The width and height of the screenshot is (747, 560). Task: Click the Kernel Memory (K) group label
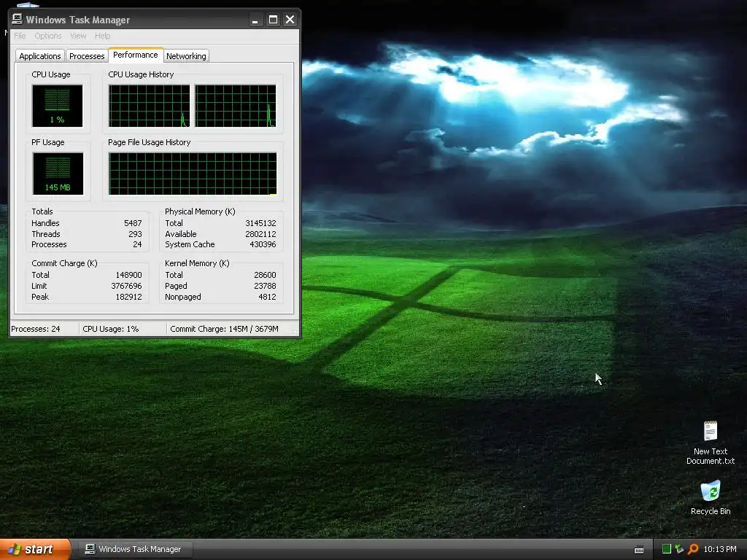[197, 263]
